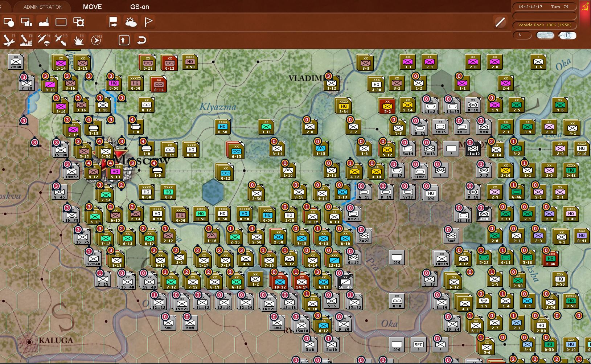Open the weather sun-and-cloud icon
The image size is (591, 364).
tap(131, 22)
